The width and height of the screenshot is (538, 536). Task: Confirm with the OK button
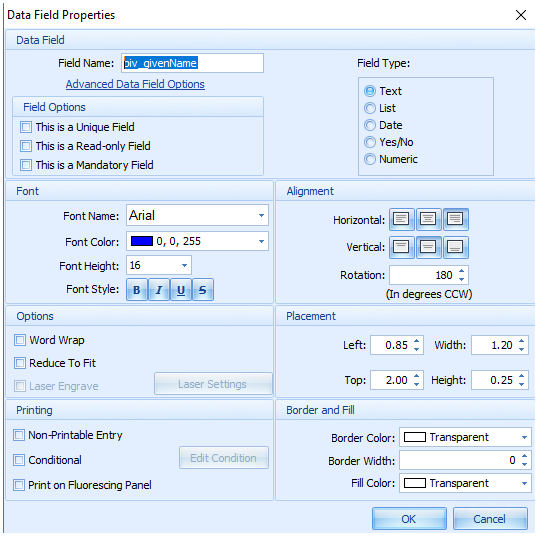coord(409,518)
